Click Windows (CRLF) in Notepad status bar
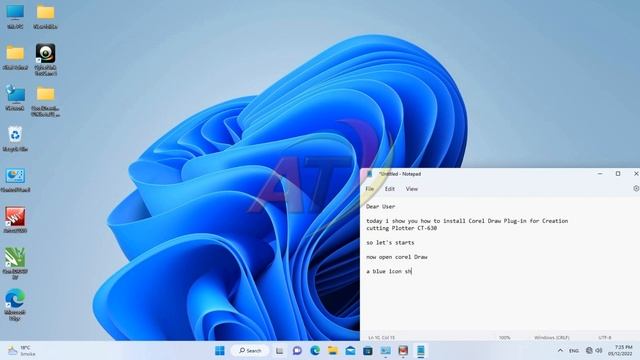This screenshot has width=640, height=360. pos(551,338)
